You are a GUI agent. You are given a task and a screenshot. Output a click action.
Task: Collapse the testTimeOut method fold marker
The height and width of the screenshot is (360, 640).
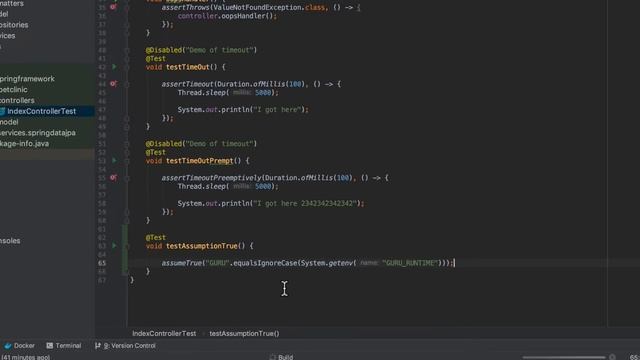tap(127, 67)
